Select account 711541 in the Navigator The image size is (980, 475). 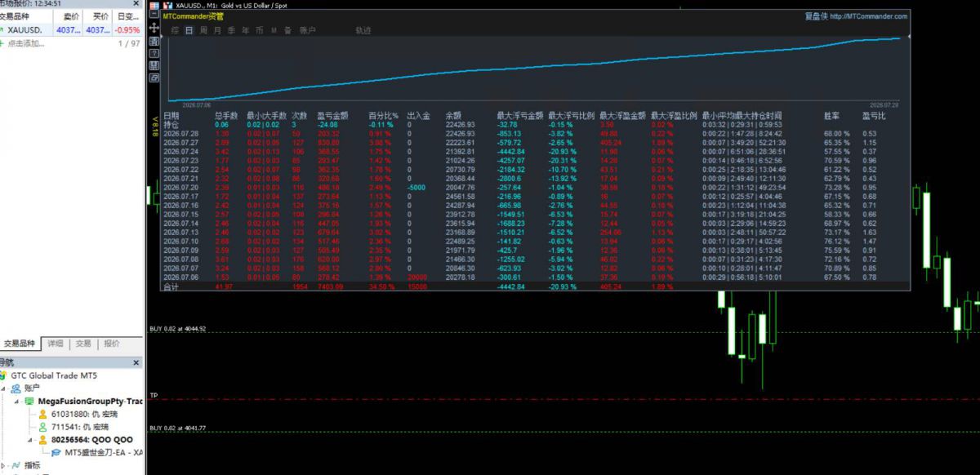tap(79, 427)
